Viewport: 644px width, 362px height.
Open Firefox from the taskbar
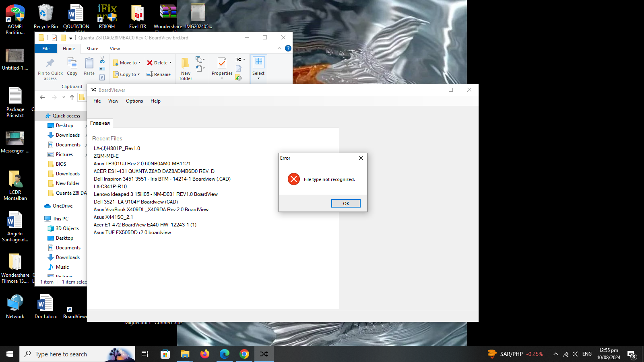205,354
